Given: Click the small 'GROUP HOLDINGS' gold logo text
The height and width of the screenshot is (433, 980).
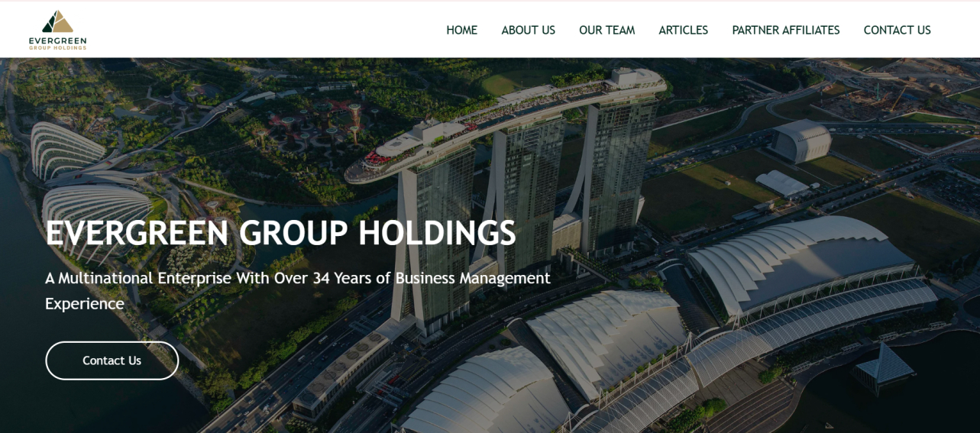Looking at the screenshot, I should click(57, 47).
